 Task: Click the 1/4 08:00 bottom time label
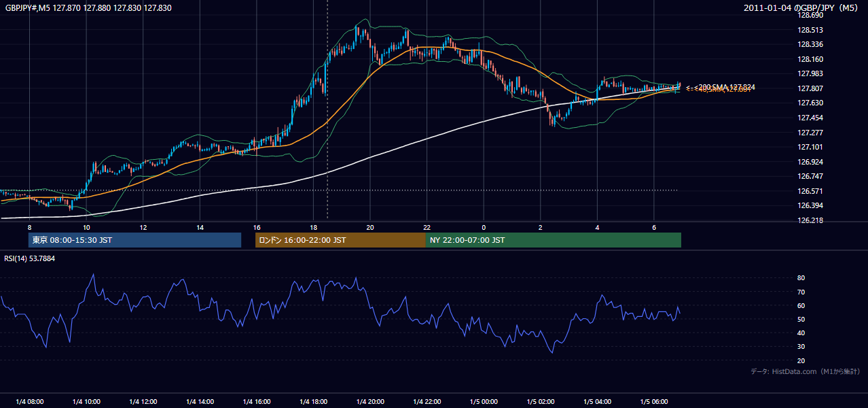[29, 401]
